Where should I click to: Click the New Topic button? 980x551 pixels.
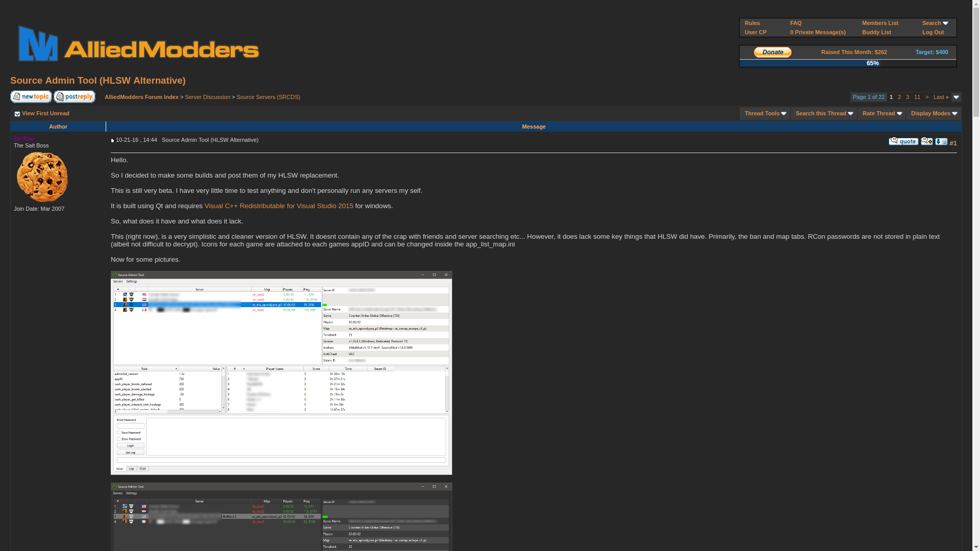pyautogui.click(x=31, y=97)
